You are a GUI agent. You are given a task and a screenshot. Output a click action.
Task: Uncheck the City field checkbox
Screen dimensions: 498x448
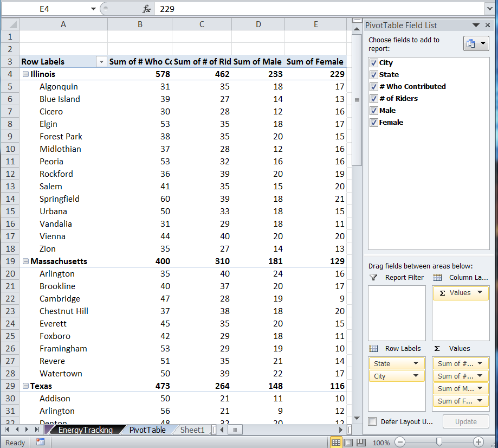pyautogui.click(x=373, y=62)
